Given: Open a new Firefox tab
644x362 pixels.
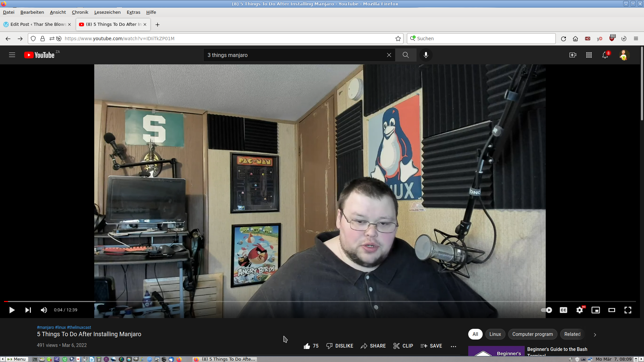Looking at the screenshot, I should tap(157, 24).
